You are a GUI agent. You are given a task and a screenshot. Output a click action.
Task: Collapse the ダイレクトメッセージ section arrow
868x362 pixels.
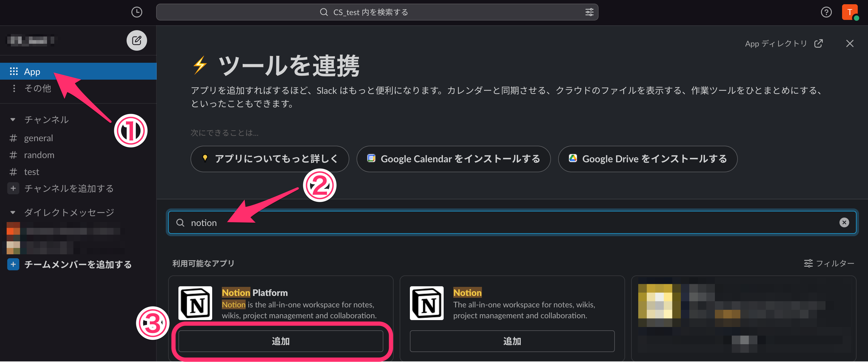tap(13, 212)
